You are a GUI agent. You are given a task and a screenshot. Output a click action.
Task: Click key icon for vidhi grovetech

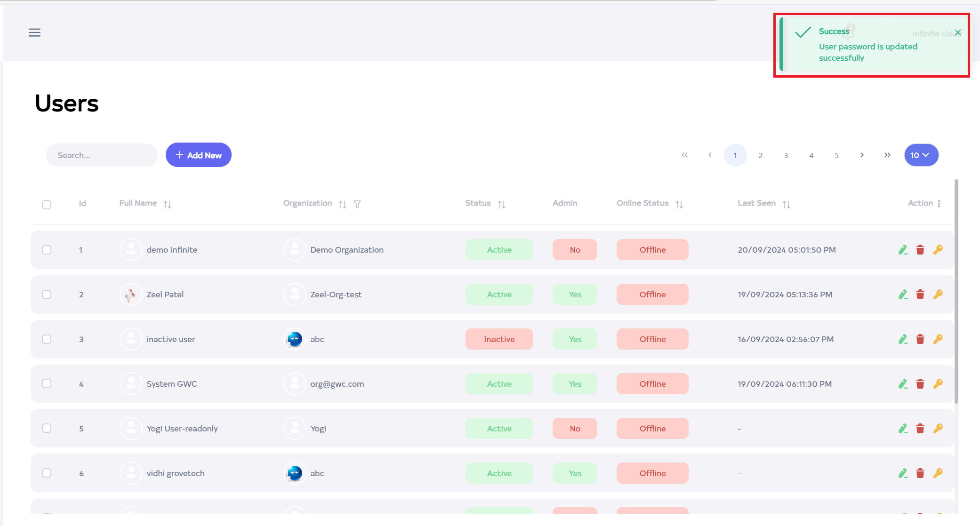[x=938, y=473]
